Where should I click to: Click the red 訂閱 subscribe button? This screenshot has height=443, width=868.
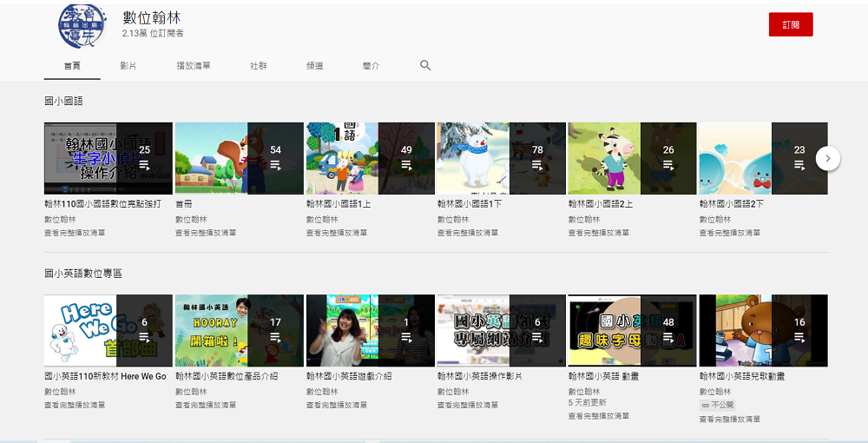tap(791, 24)
